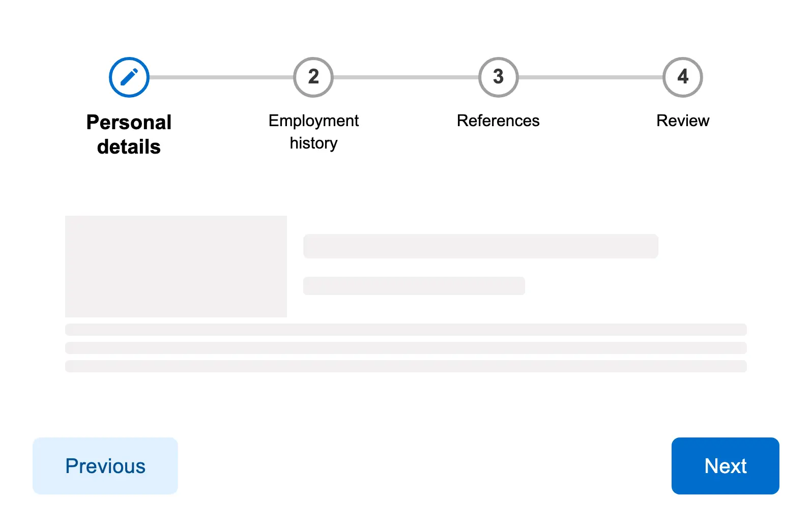Click the pencil edit icon in step one

(129, 77)
